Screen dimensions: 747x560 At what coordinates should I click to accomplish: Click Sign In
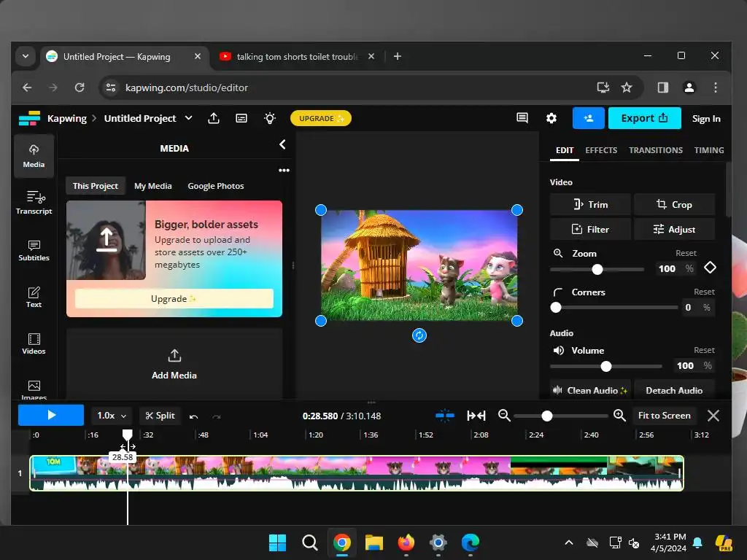[x=706, y=119]
